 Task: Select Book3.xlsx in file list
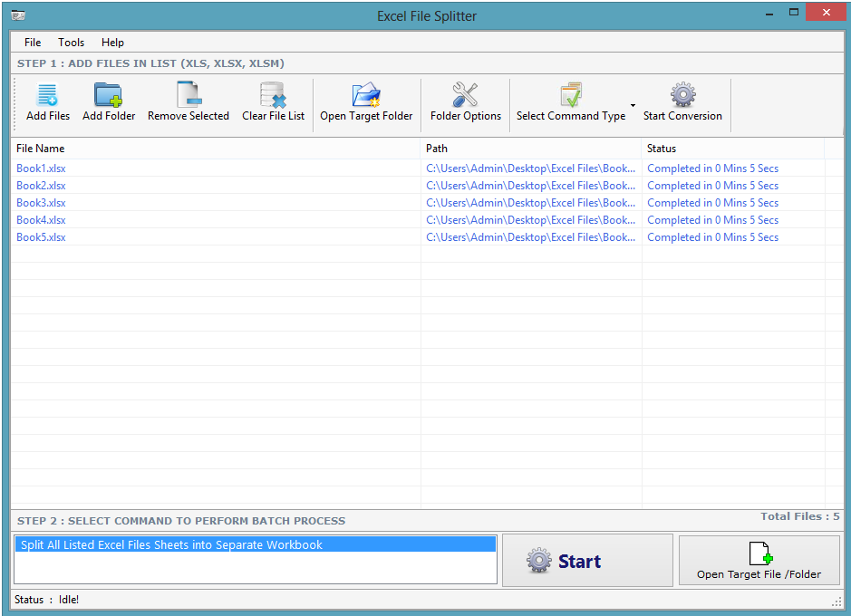[x=41, y=203]
